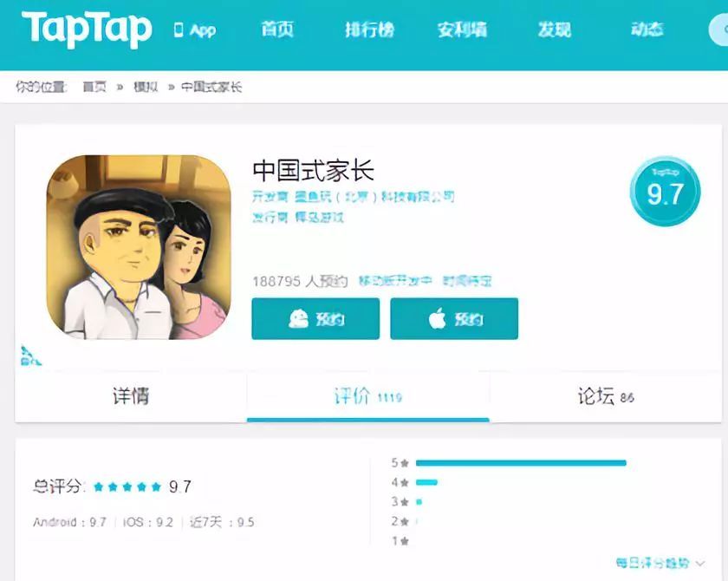728x581 pixels.
Task: Open the App download link with phone icon
Action: click(x=195, y=30)
